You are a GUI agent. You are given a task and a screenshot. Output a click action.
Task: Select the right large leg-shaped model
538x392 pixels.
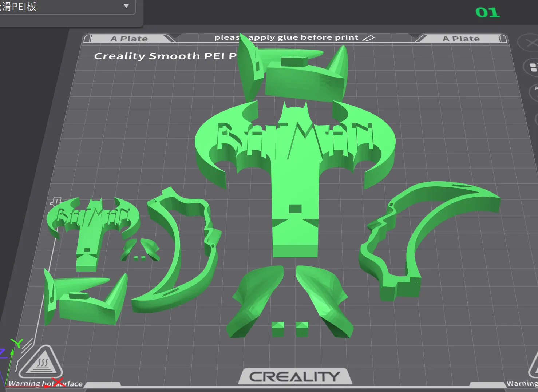[324, 302]
